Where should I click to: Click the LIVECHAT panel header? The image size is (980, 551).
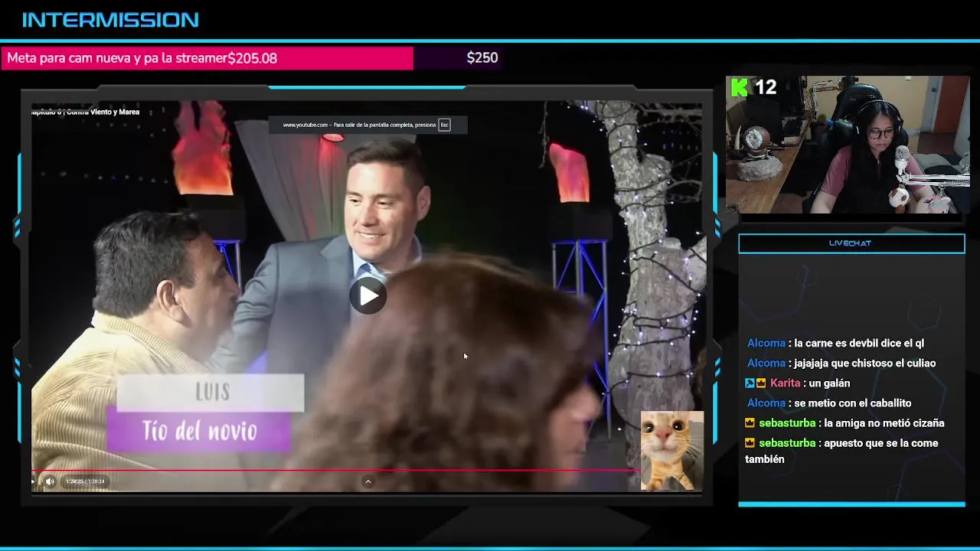[x=851, y=243]
